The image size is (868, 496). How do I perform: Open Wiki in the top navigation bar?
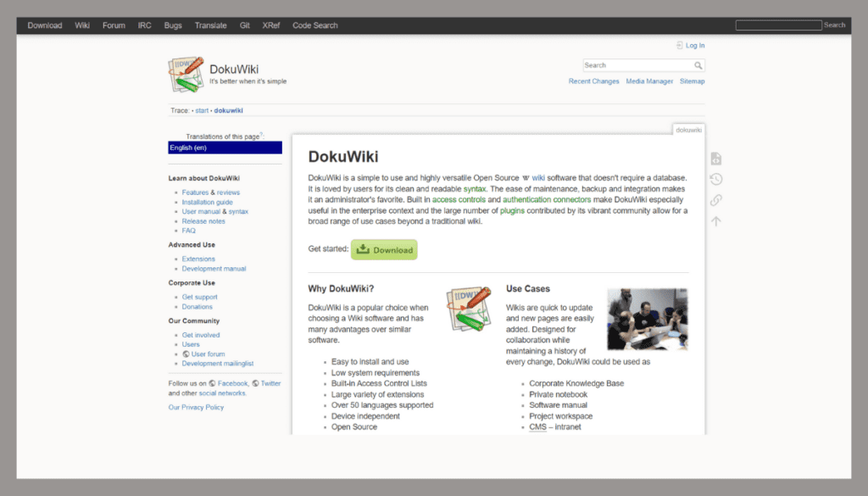pyautogui.click(x=82, y=25)
